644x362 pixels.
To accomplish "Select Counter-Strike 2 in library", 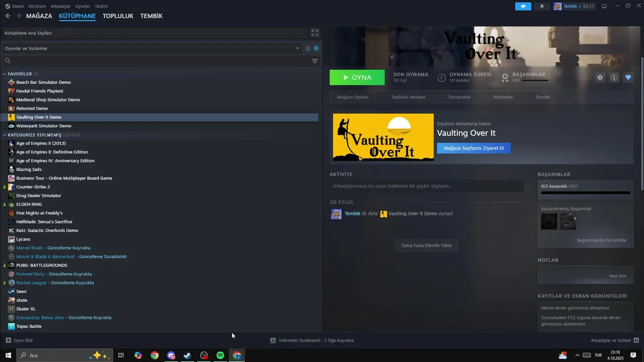I will (33, 187).
